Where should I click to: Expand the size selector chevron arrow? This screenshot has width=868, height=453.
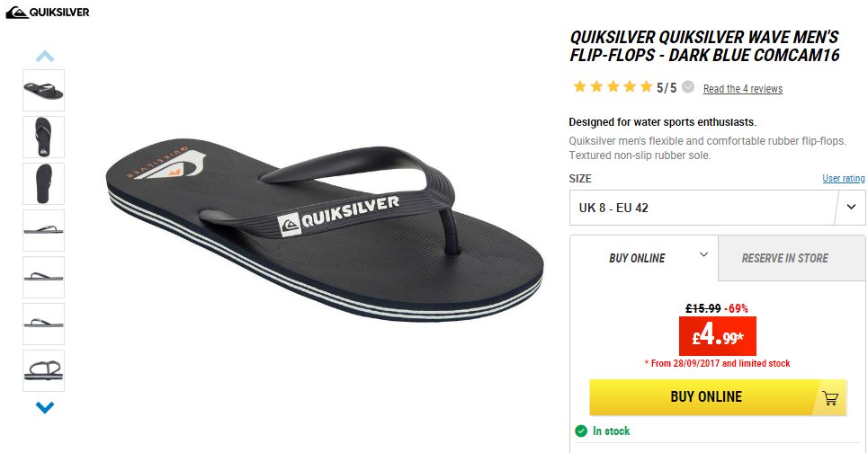(x=852, y=207)
